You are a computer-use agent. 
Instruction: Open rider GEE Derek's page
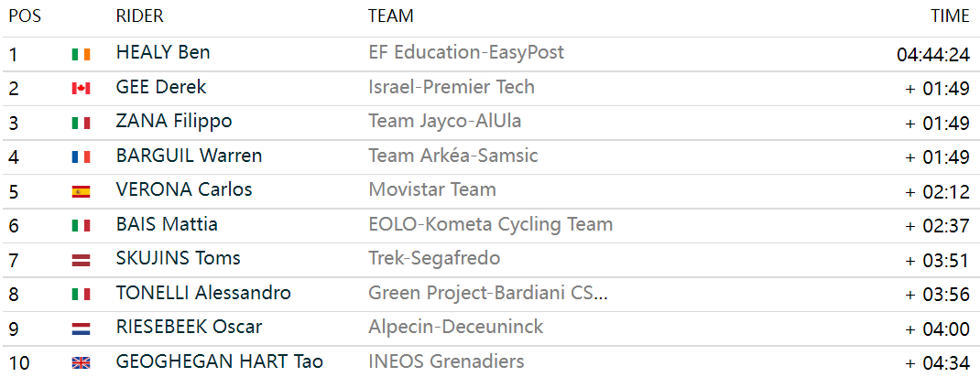click(x=161, y=87)
